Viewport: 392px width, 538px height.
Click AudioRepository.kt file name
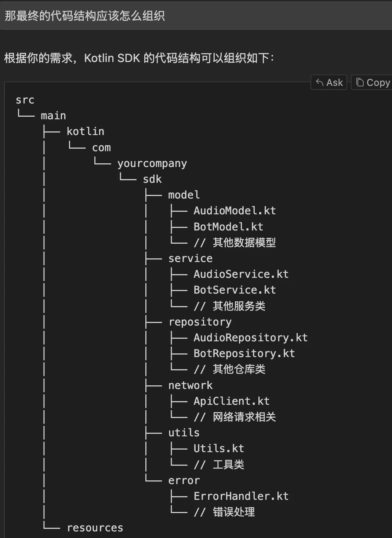tap(250, 338)
